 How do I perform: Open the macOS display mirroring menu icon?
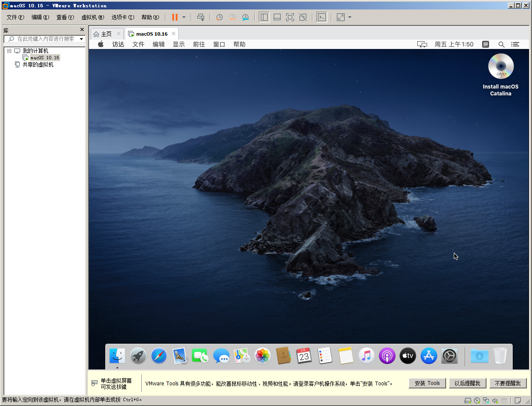click(422, 44)
